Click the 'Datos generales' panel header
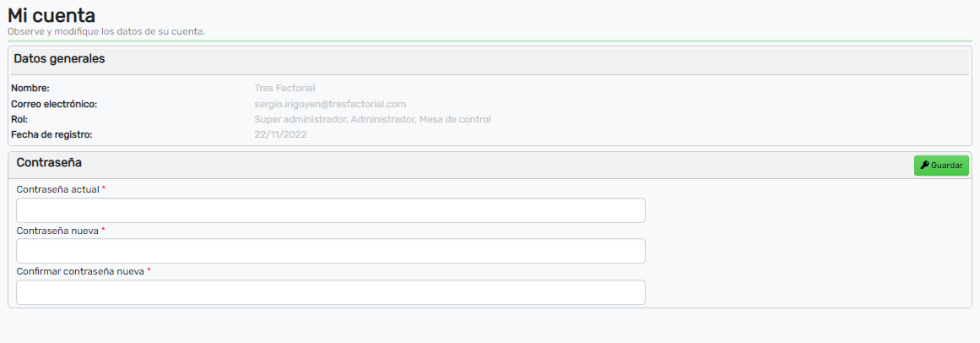The image size is (980, 343). pyautogui.click(x=59, y=59)
